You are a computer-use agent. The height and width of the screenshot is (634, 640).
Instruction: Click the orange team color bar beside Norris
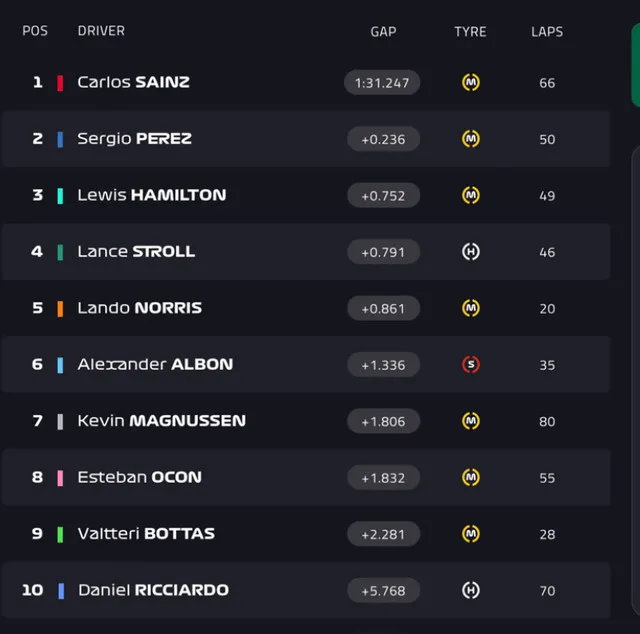[60, 309]
